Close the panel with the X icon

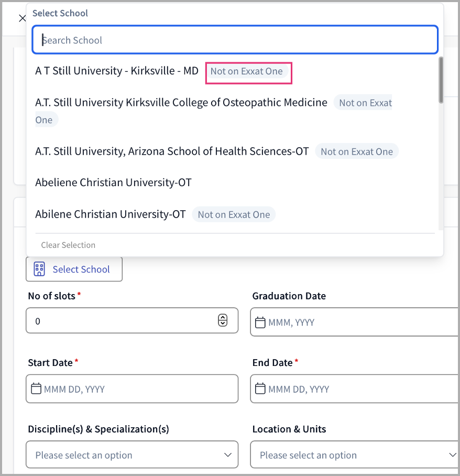coord(22,18)
